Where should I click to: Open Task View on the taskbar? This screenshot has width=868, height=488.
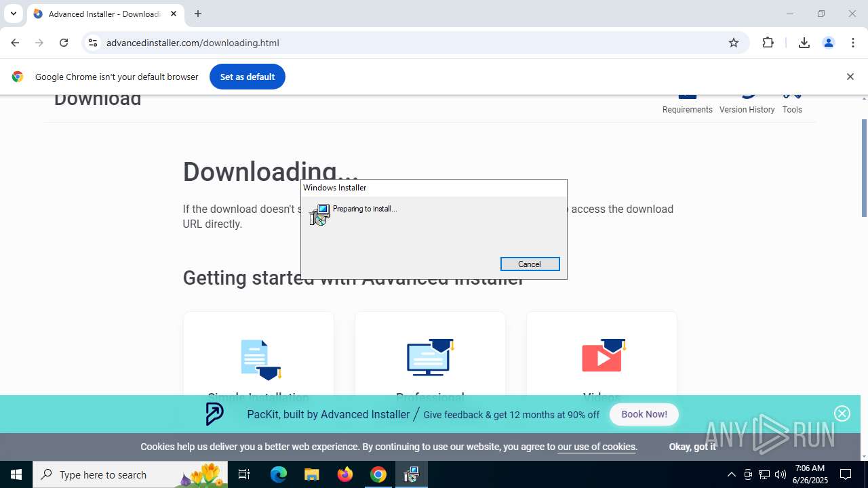click(x=244, y=474)
